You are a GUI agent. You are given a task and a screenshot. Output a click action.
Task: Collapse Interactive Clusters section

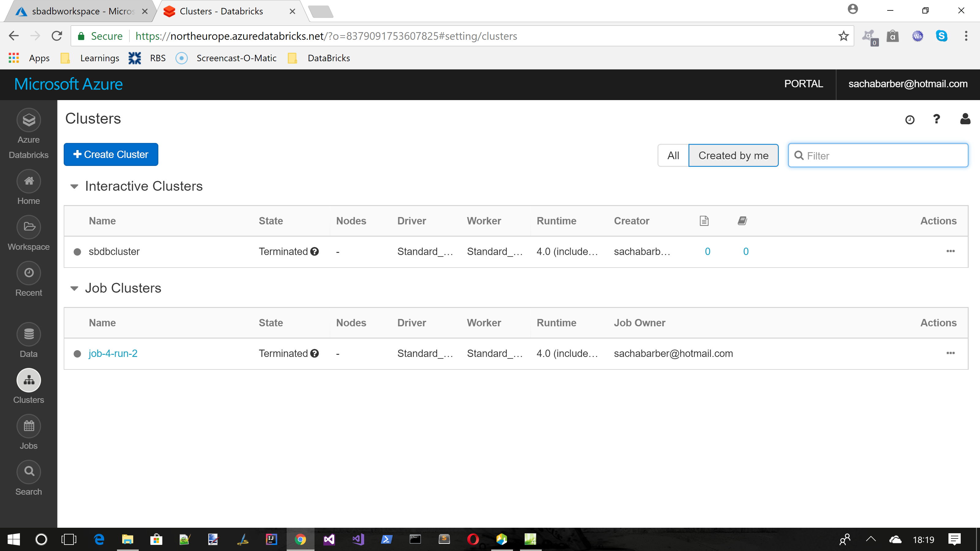(74, 186)
